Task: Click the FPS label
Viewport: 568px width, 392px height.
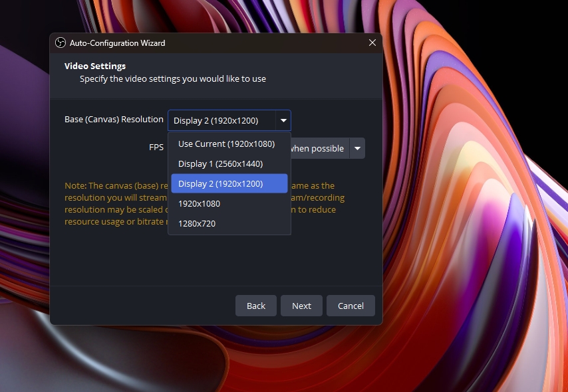Action: click(156, 147)
